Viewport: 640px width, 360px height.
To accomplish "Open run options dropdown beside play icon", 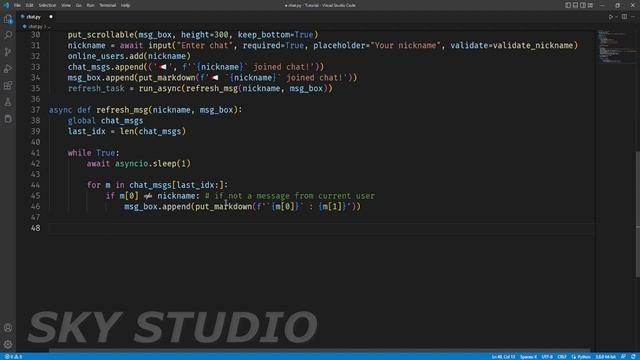I will [616, 17].
